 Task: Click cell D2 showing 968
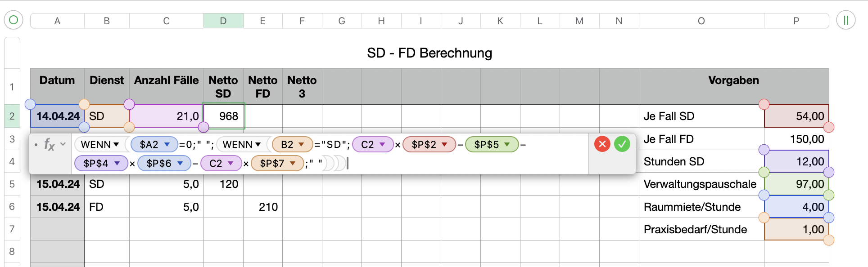pos(224,116)
